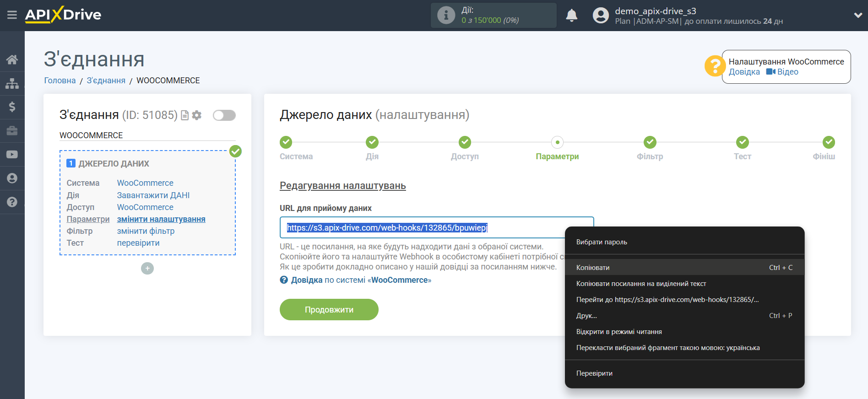868x399 pixels.
Task: Choose Копіювати посилання на виділений текст
Action: [x=684, y=284]
